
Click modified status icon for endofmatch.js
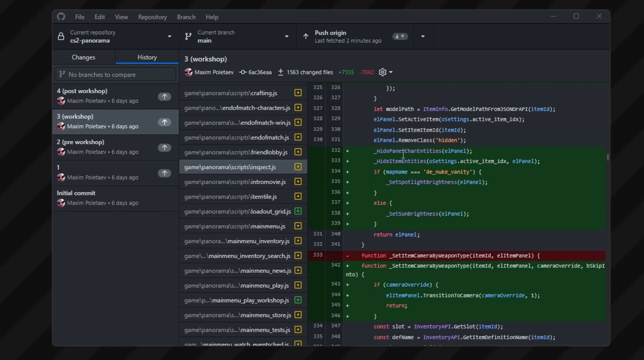[298, 137]
